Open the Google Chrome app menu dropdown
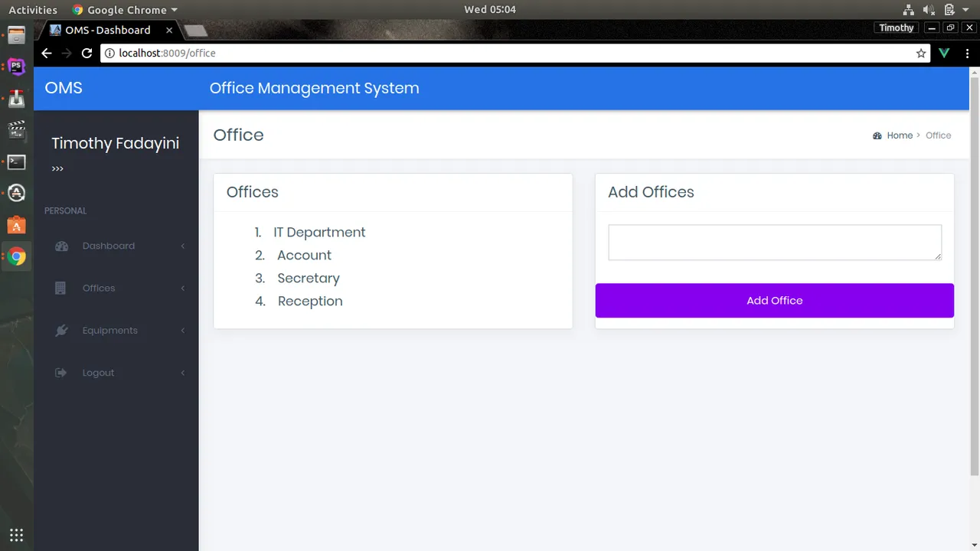This screenshot has height=551, width=980. 125,10
